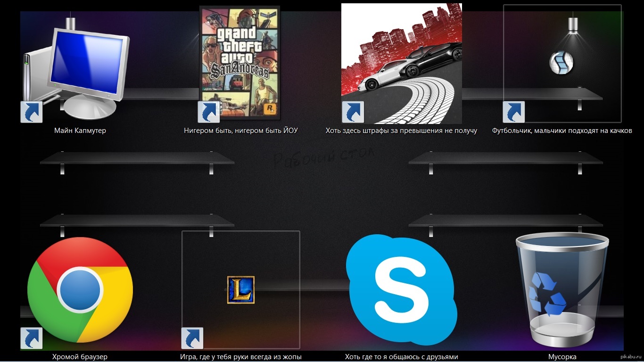This screenshot has height=362, width=644.
Task: Open the Google Chrome browser icon
Action: [80, 289]
